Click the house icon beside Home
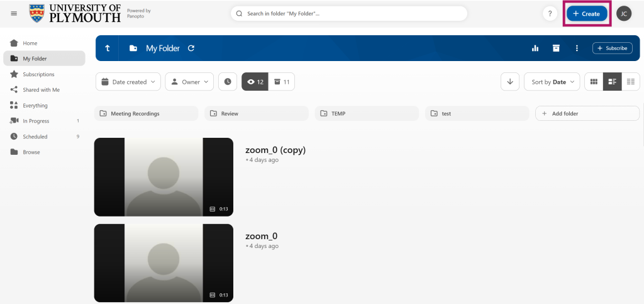Image resolution: width=644 pixels, height=304 pixels. 14,43
